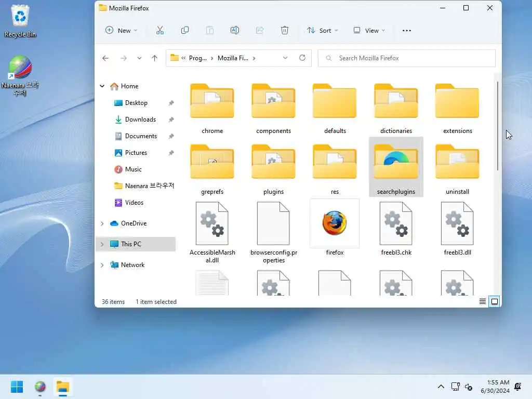This screenshot has height=399, width=532.
Task: Click the Mozilla Fi... breadcrumb segment
Action: coord(233,58)
